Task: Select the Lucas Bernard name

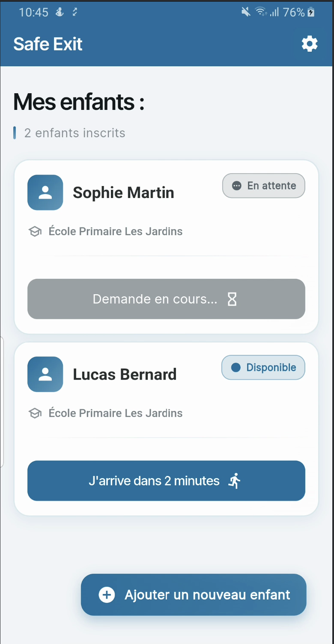Action: (125, 375)
